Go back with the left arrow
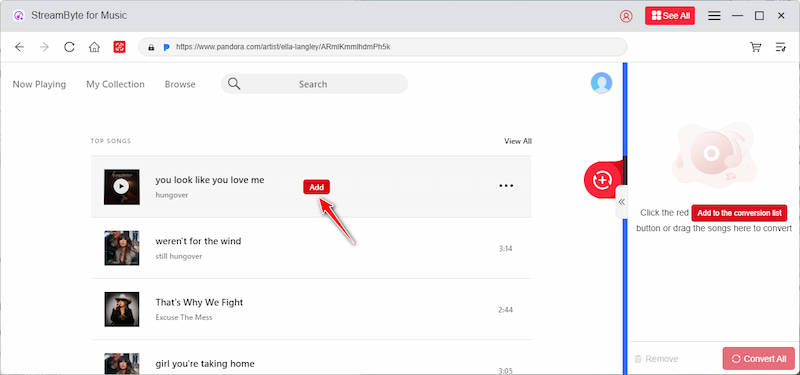 pos(19,47)
